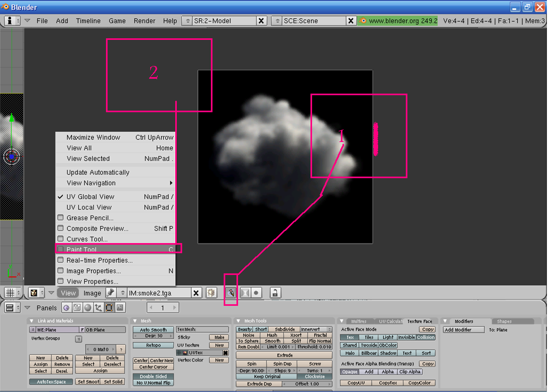
Task: Open the Render menu
Action: pyautogui.click(x=144, y=21)
